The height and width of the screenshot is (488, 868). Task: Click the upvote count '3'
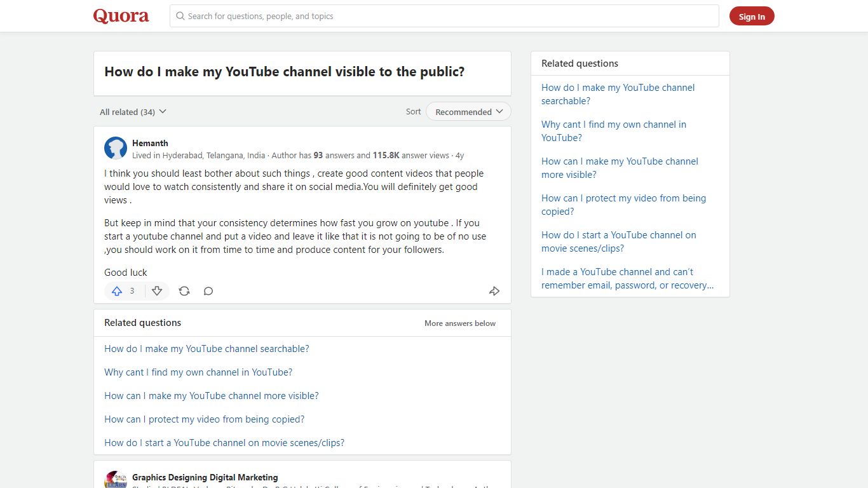pos(132,291)
